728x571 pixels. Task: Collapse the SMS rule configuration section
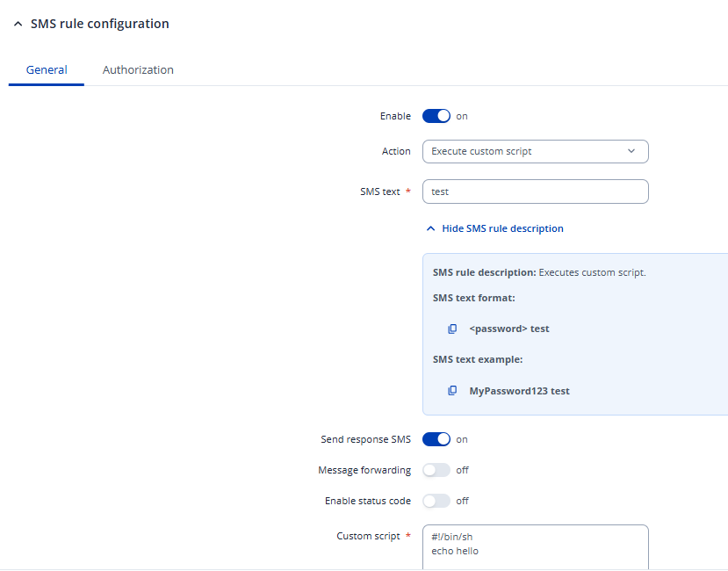click(x=18, y=25)
